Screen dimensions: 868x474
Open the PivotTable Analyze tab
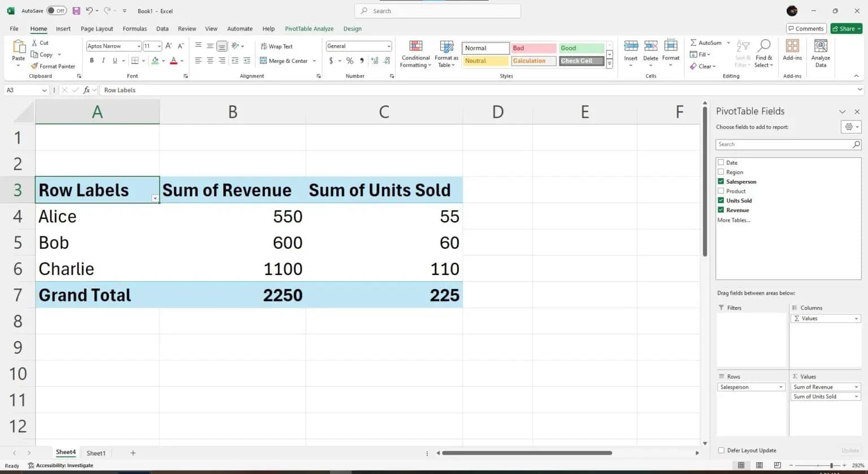click(309, 28)
